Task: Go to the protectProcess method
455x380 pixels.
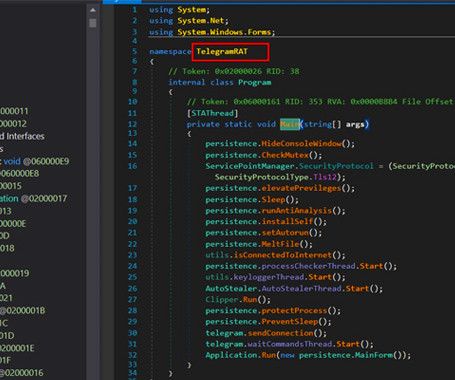Action: pyautogui.click(x=294, y=311)
